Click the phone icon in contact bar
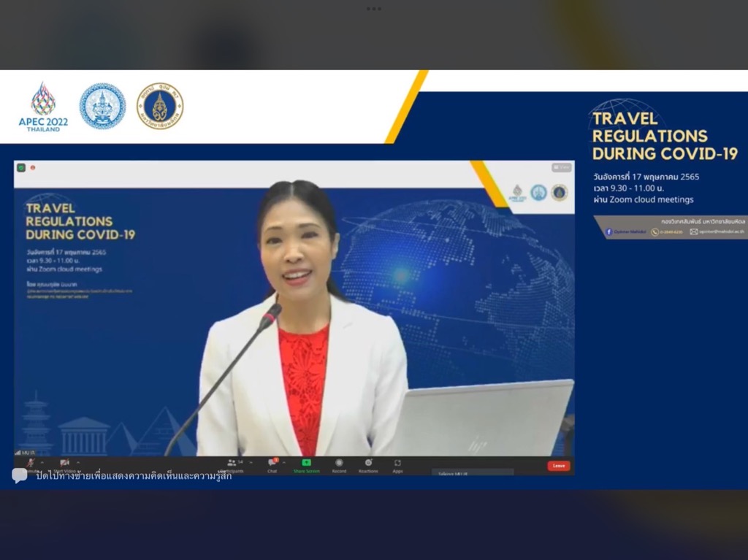The width and height of the screenshot is (748, 560). pyautogui.click(x=655, y=232)
